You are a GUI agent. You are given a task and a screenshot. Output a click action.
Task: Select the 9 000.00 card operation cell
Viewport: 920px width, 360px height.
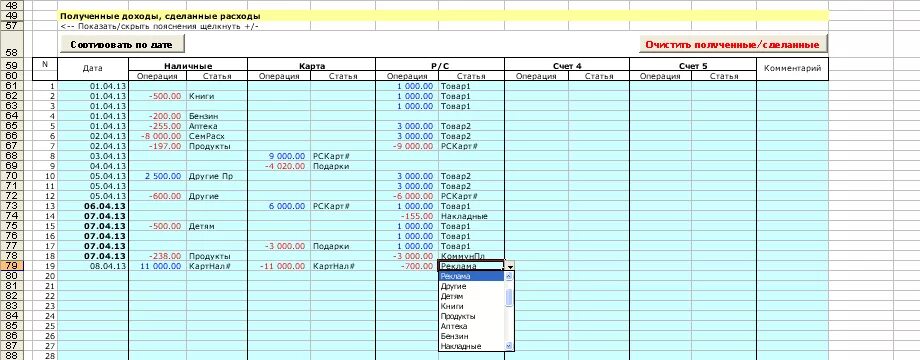click(x=279, y=156)
